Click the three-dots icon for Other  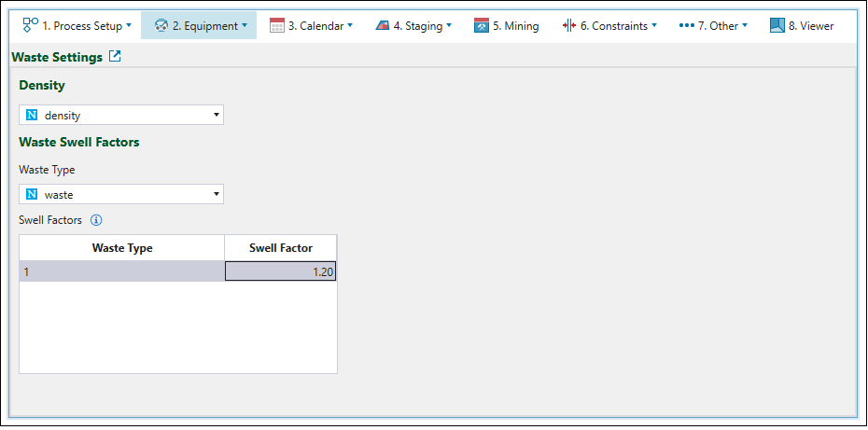687,25
